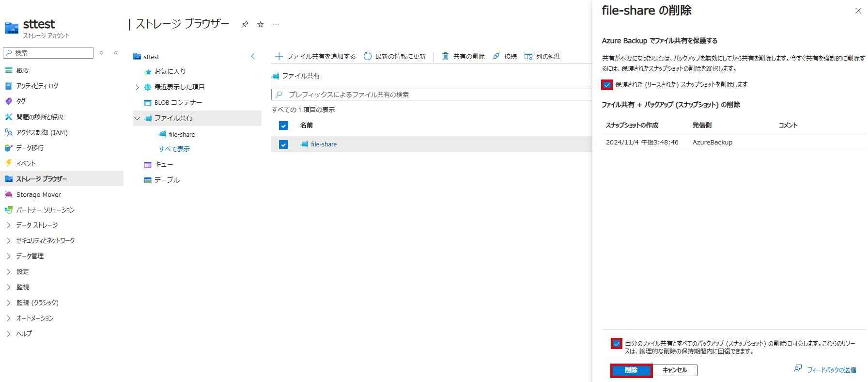Click search magnifier in prefix search box
Viewport: 868px width, 382px height.
279,95
